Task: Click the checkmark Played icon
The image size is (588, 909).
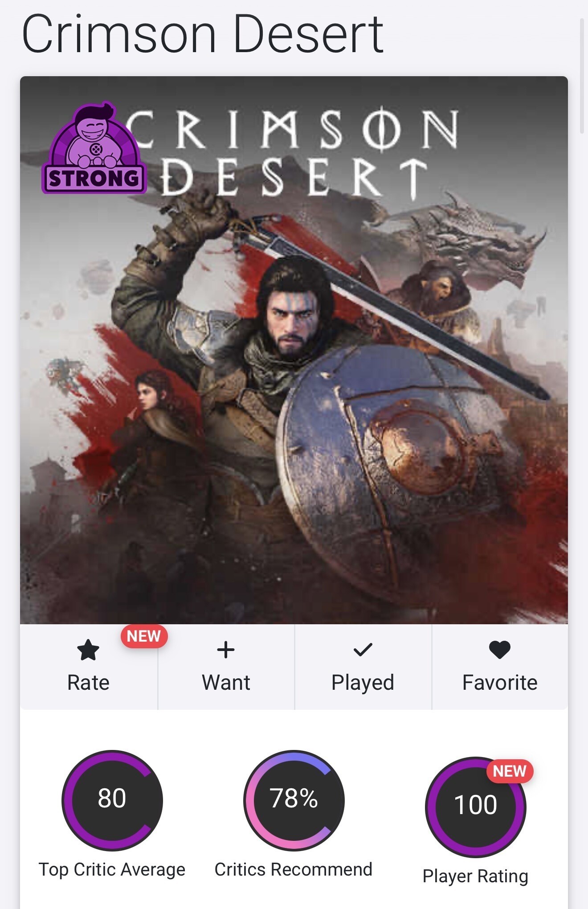Action: click(x=363, y=650)
